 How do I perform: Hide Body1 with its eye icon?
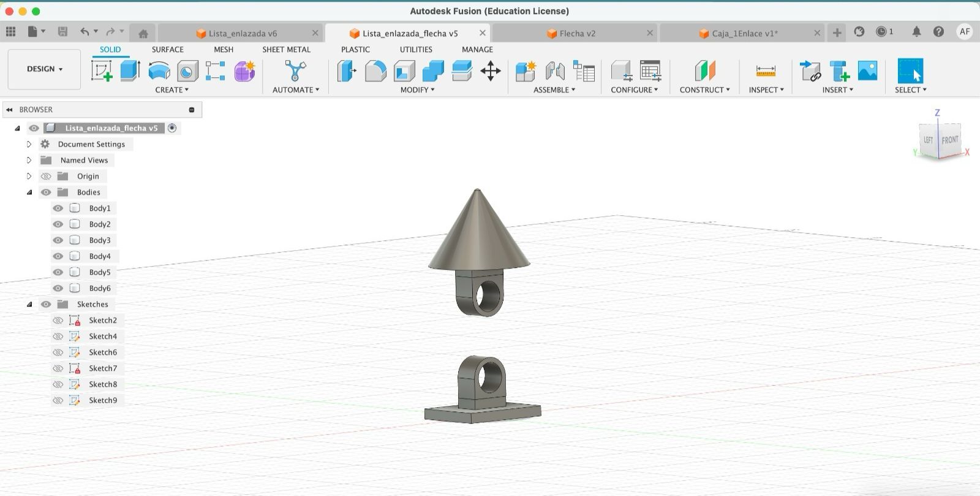(58, 208)
